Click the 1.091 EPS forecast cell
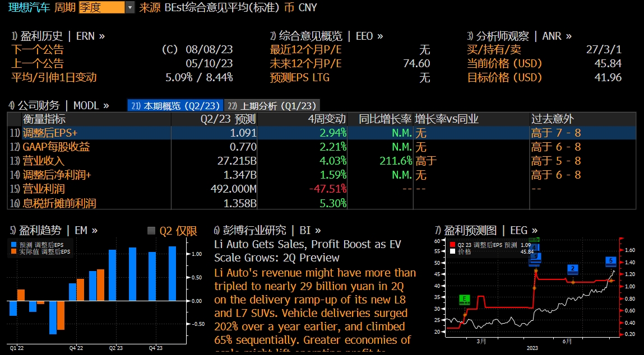The width and height of the screenshot is (644, 355). [243, 133]
